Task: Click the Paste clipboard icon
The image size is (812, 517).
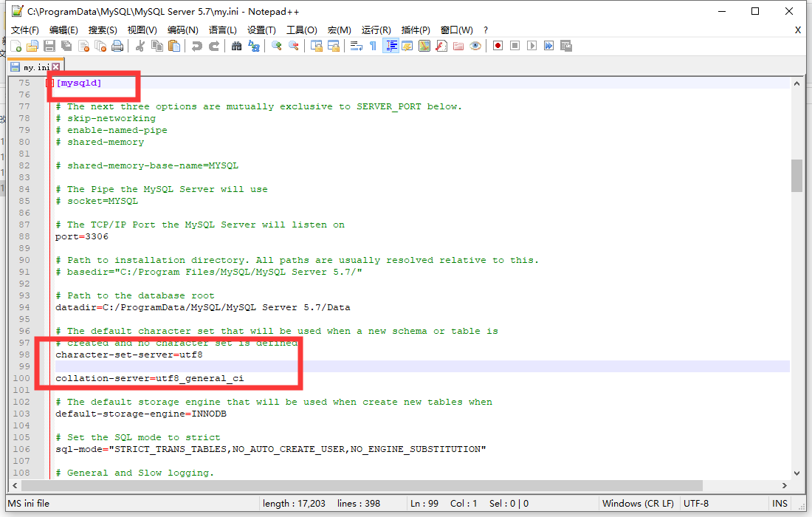Action: coord(174,46)
